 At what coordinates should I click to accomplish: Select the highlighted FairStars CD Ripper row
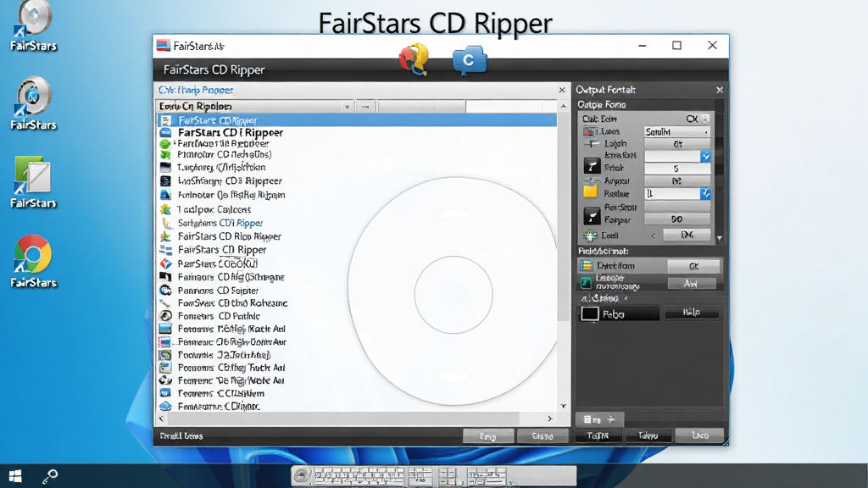point(357,120)
